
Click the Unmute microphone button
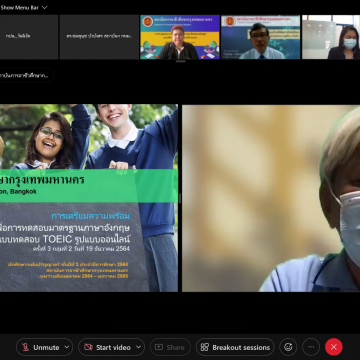tap(40, 347)
